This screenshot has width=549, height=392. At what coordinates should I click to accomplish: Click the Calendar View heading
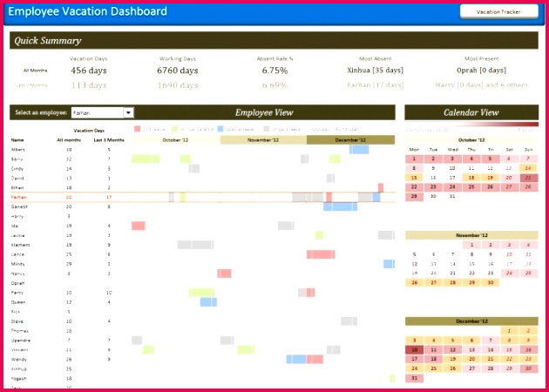[471, 112]
